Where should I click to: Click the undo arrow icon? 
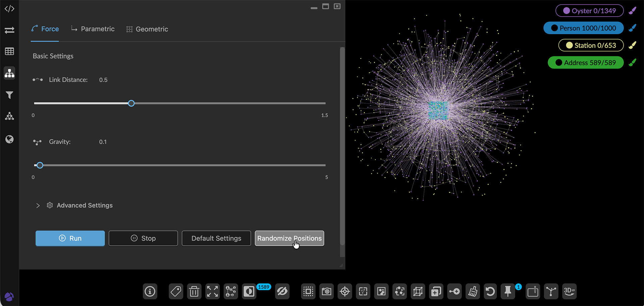(490, 292)
